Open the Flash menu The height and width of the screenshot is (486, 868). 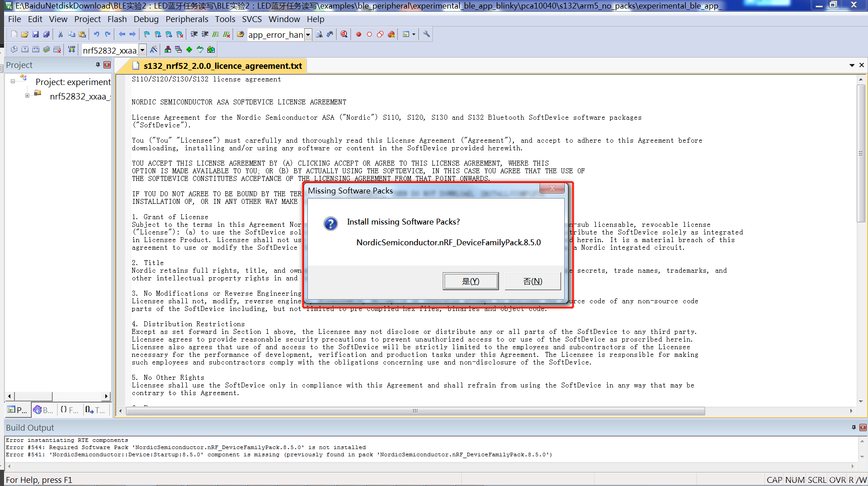click(x=117, y=19)
